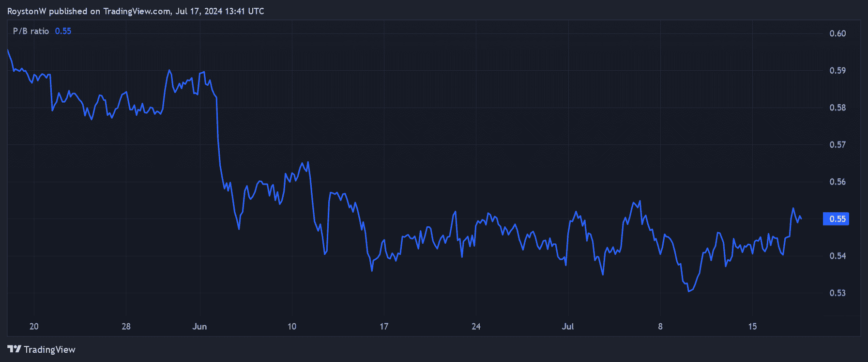Click the 0.56 value axis label
The image size is (868, 362).
coord(838,182)
